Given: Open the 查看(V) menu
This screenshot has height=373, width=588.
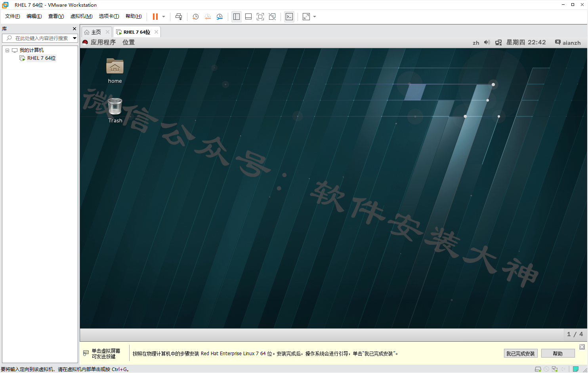Looking at the screenshot, I should (x=56, y=16).
